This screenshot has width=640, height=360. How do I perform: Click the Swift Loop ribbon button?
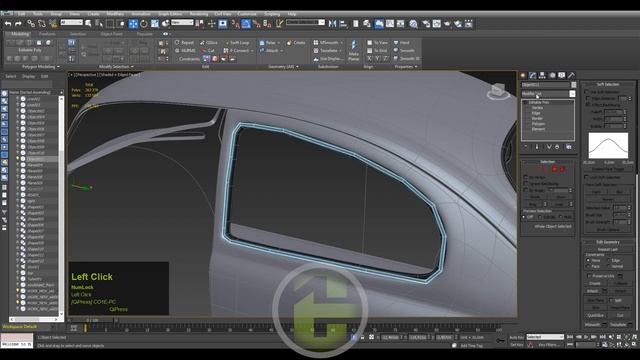tap(237, 42)
